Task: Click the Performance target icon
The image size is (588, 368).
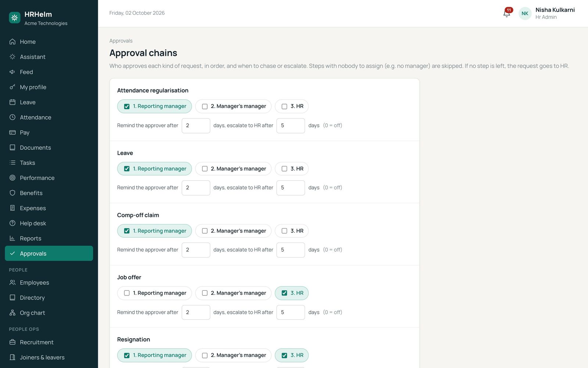Action: [x=12, y=178]
